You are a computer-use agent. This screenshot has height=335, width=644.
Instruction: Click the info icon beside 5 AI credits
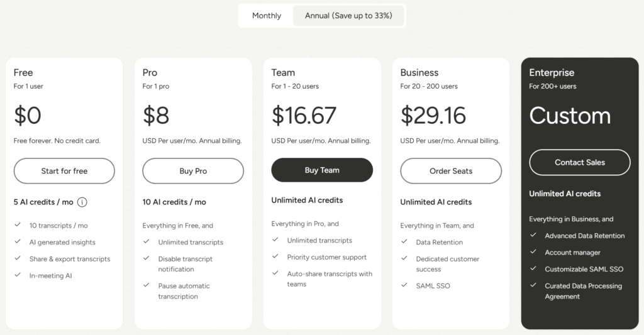tap(82, 202)
